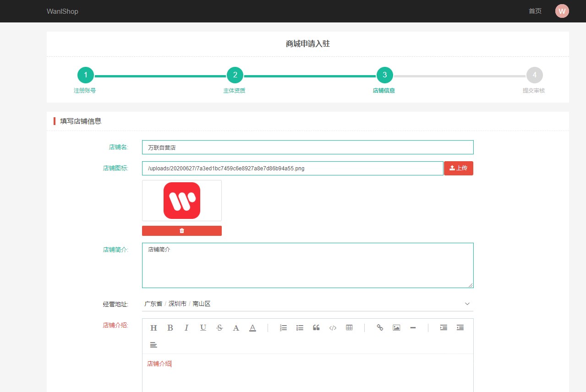Open the 经营地址 region dropdown
This screenshot has height=392, width=586.
coord(307,304)
